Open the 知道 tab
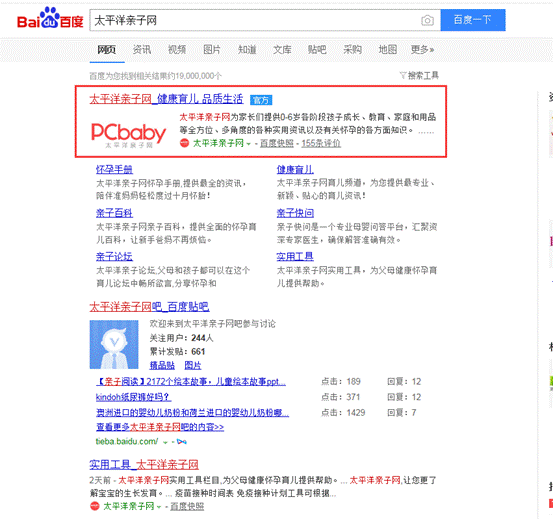Image resolution: width=553 pixels, height=519 pixels. [x=247, y=50]
